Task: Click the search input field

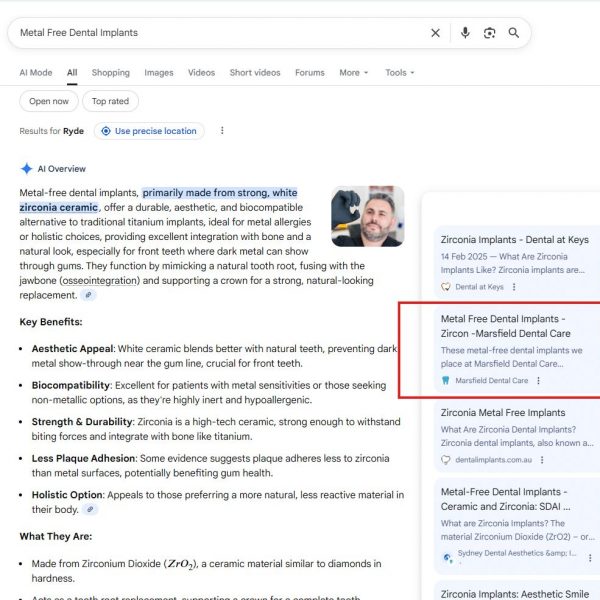Action: click(x=222, y=33)
